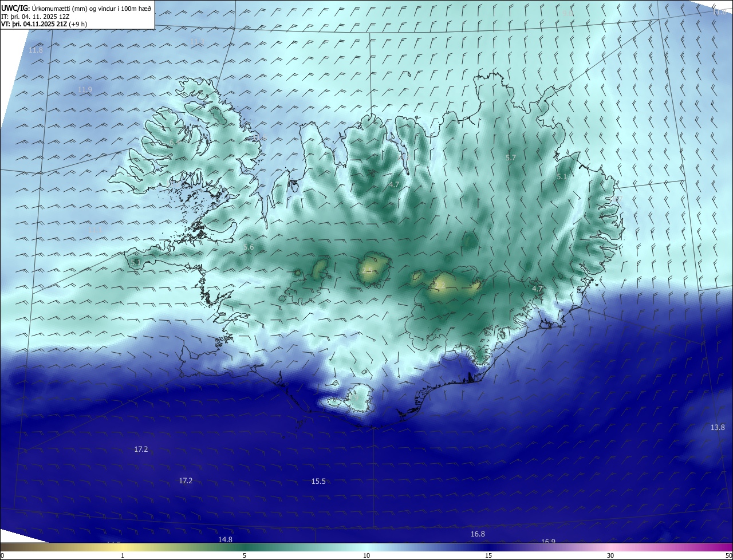Pick the yellow colorbar segment above tick 1

pyautogui.click(x=123, y=547)
